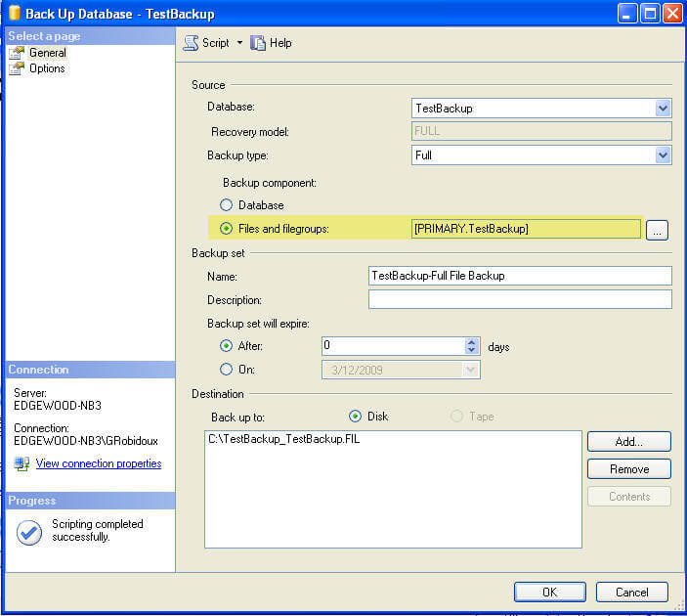687x616 pixels.
Task: Increase expiration days with up arrow
Action: point(472,342)
